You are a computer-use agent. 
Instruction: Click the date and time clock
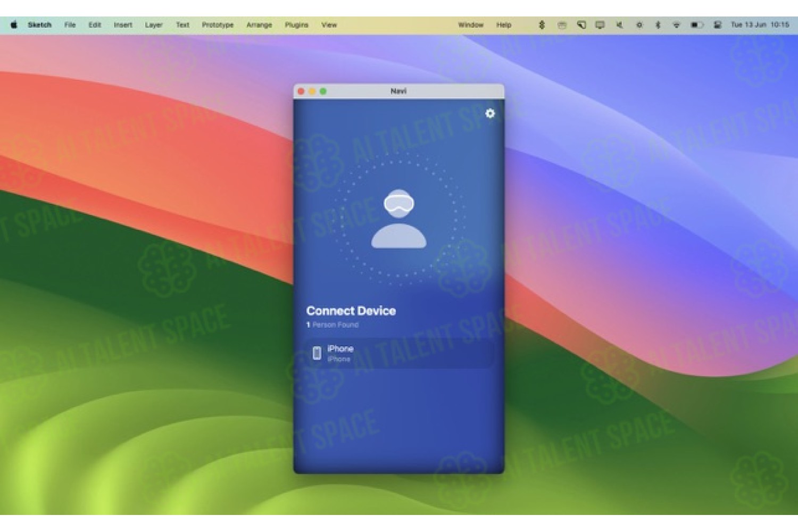click(x=760, y=24)
